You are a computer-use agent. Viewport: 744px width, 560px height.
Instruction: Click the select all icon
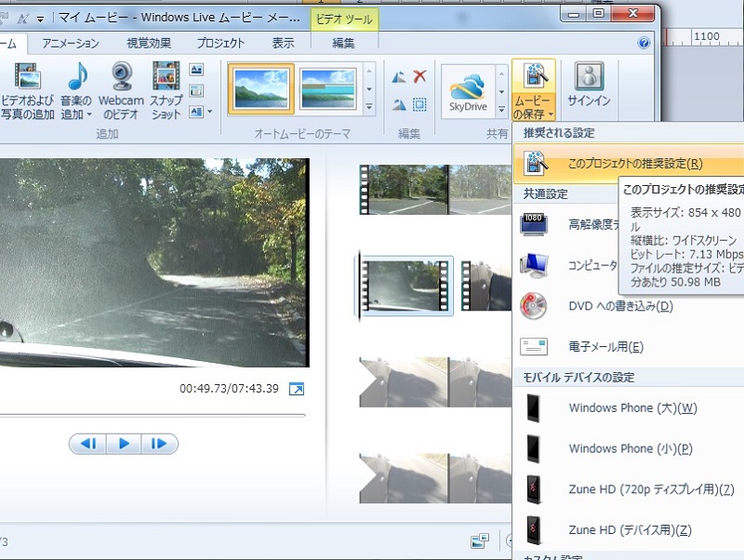pos(419,104)
